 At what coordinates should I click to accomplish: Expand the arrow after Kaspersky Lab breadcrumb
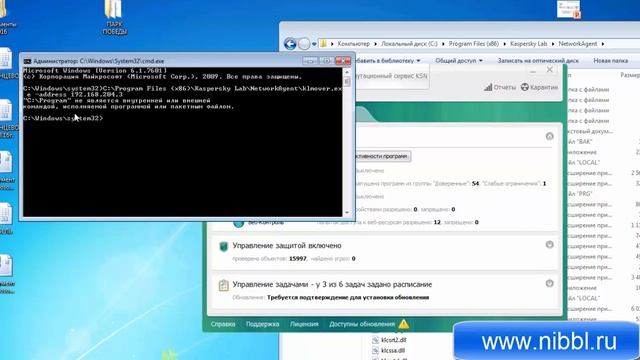tap(553, 44)
